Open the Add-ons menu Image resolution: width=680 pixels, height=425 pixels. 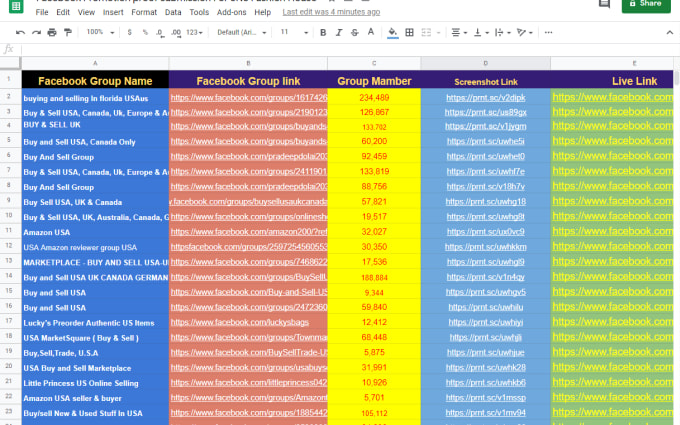pos(232,12)
